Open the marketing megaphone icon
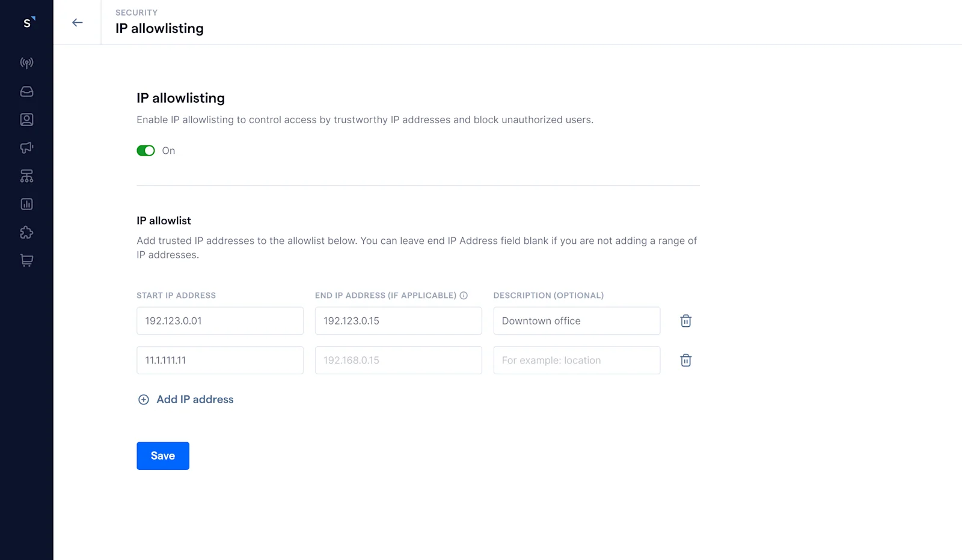The image size is (962, 560). tap(26, 147)
